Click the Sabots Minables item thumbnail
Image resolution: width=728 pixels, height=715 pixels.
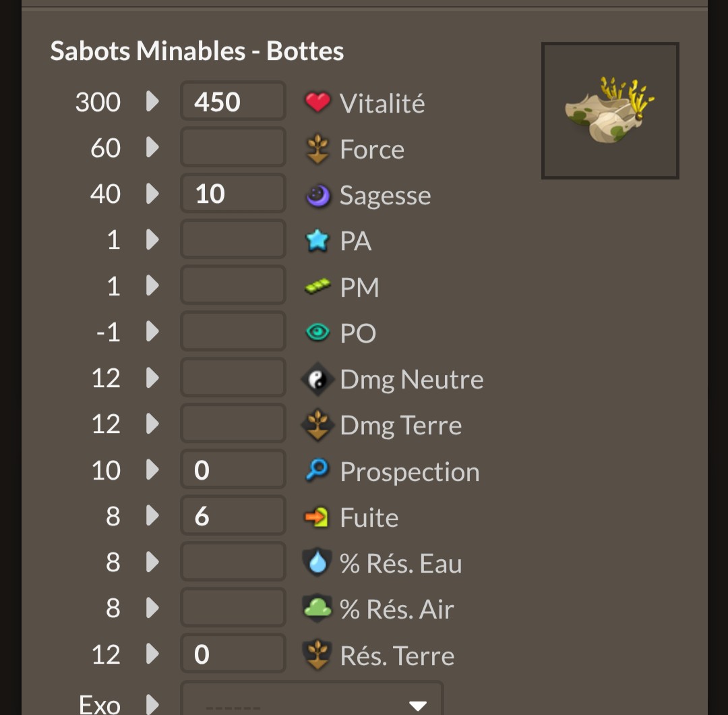click(610, 111)
